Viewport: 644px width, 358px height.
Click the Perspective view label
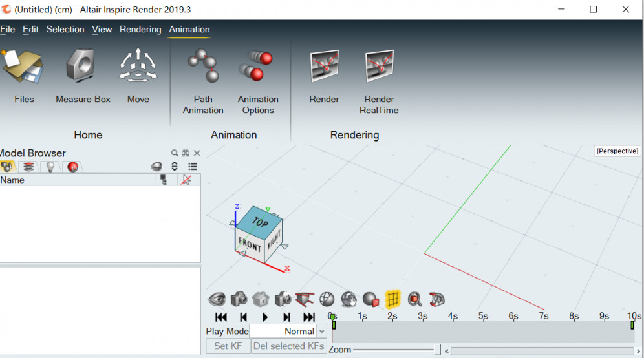[617, 151]
